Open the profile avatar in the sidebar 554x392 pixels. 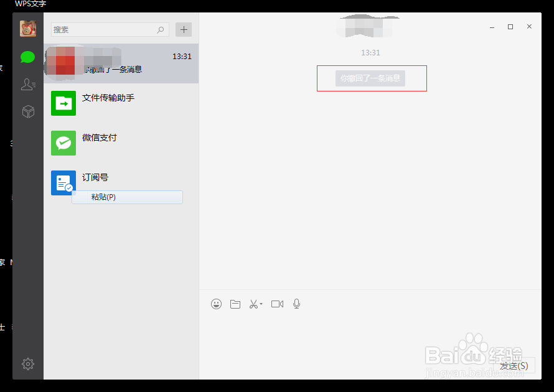pos(28,28)
